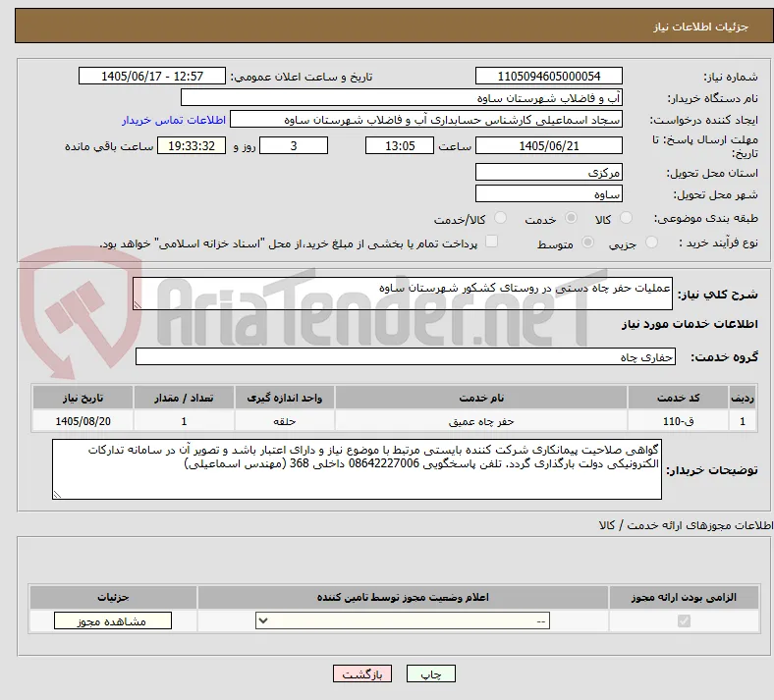The image size is (774, 700).
Task: Click the کد خدمت column header
Action: coord(679,398)
